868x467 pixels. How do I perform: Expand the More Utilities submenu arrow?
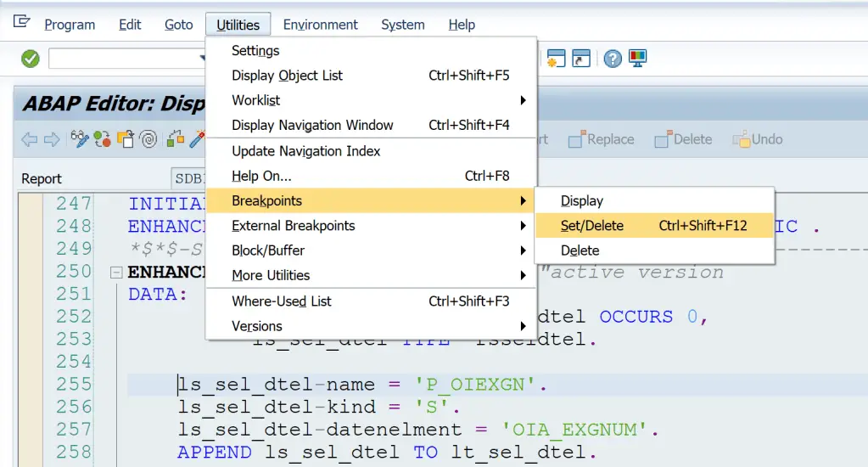point(523,275)
